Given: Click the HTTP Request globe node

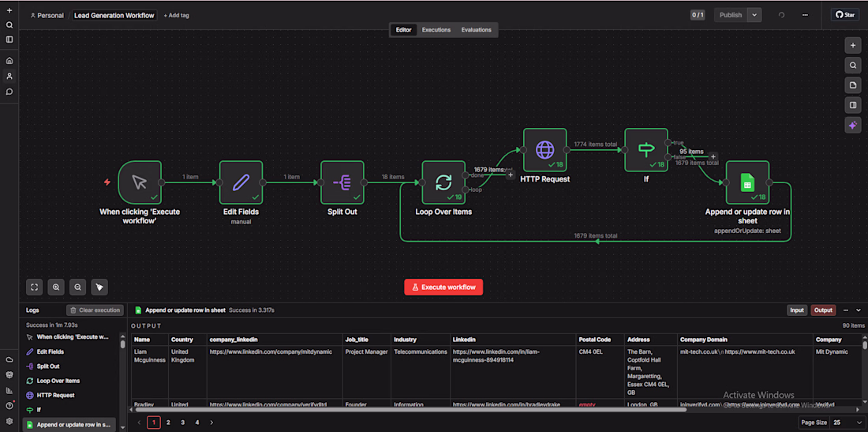Looking at the screenshot, I should 545,150.
